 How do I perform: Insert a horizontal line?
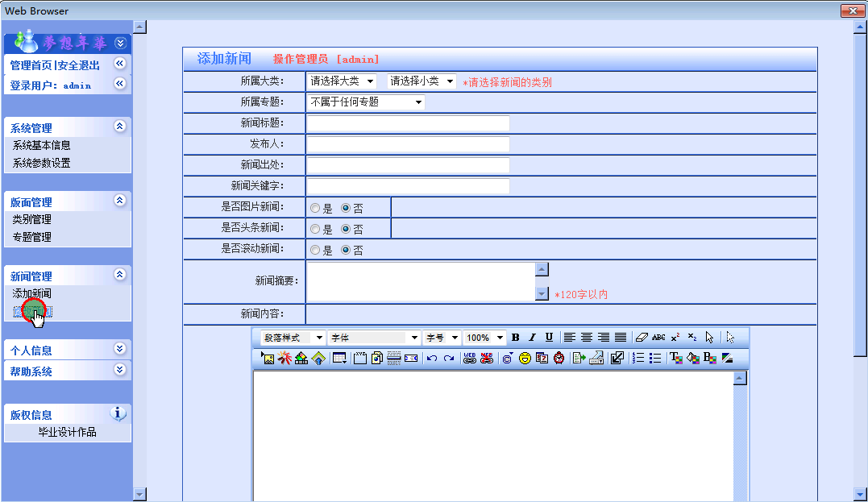pyautogui.click(x=393, y=358)
